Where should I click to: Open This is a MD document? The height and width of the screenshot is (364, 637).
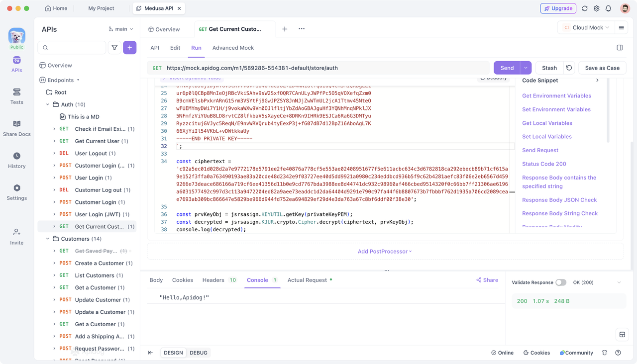tap(80, 117)
